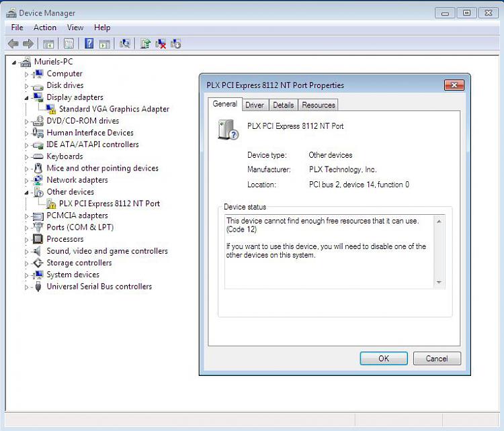Click the Keyboards category icon
Viewport: 504px width, 431px height.
tap(38, 156)
